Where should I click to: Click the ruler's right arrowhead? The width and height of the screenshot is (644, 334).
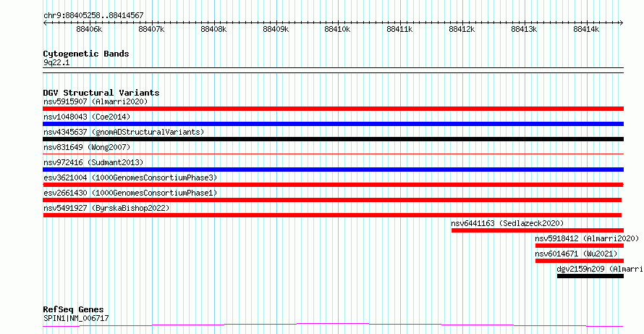coord(622,23)
